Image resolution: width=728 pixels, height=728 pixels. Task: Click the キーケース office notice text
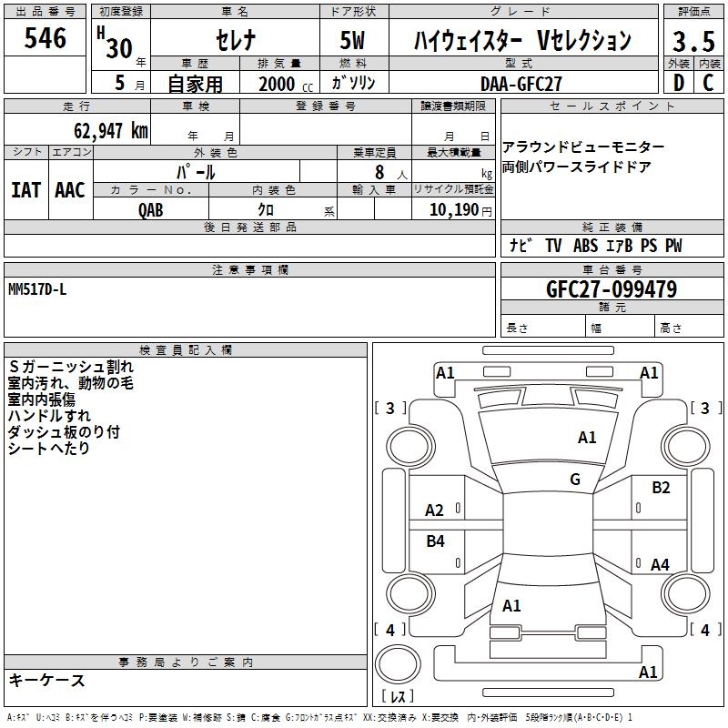pyautogui.click(x=47, y=681)
